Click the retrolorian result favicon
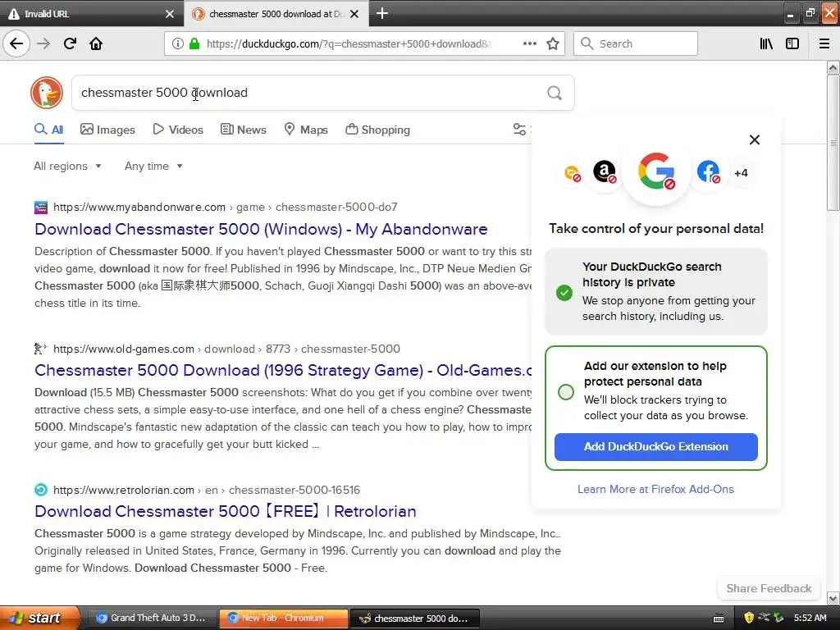This screenshot has width=840, height=630. point(41,490)
